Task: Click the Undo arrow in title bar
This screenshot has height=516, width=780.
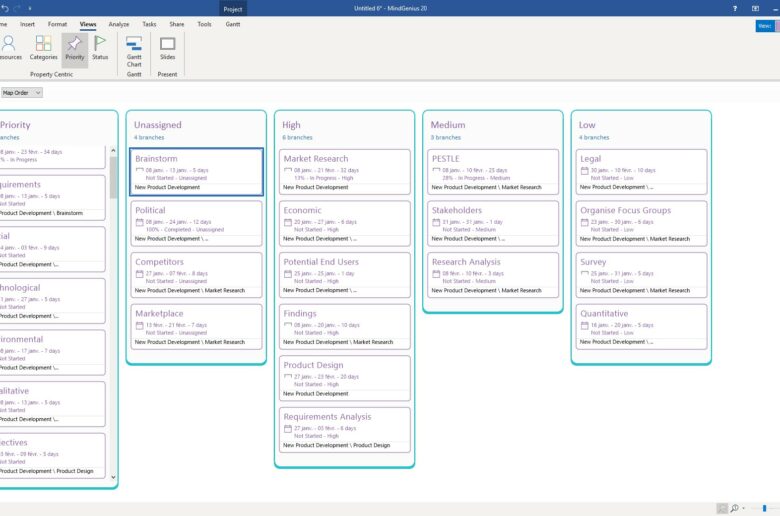Action: [5, 7]
